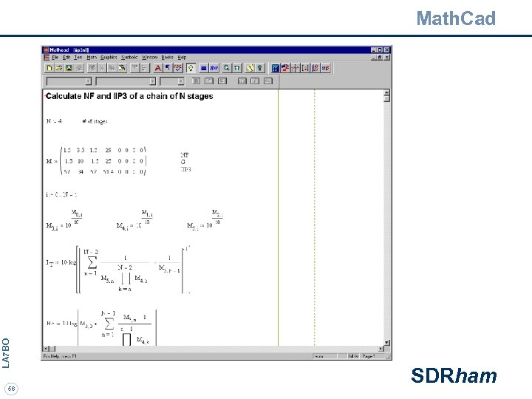Save the worksheet with the floppy disk icon
This screenshot has height=399, width=532.
[69, 68]
